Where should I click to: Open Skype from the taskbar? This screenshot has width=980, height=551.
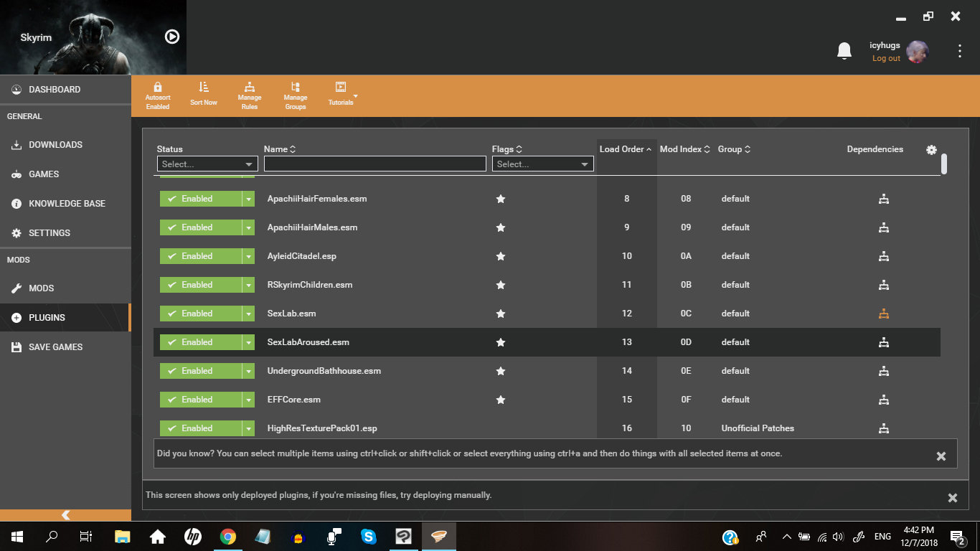coord(369,537)
